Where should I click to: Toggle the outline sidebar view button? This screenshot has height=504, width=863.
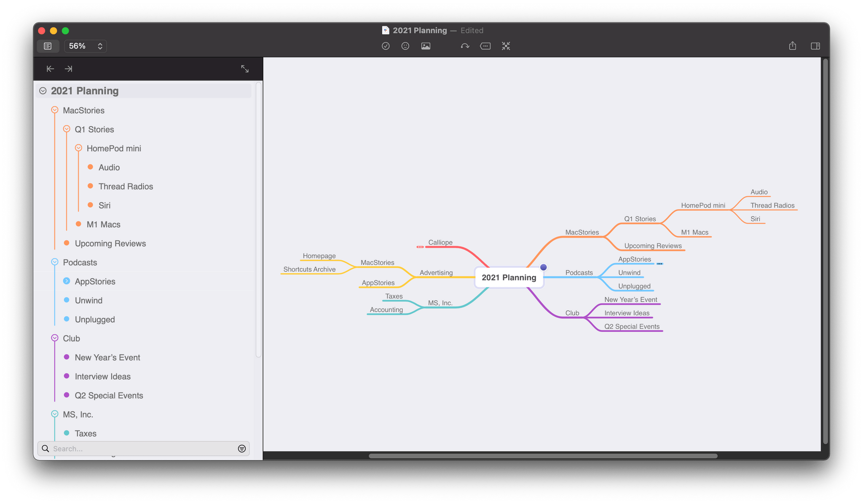[48, 46]
